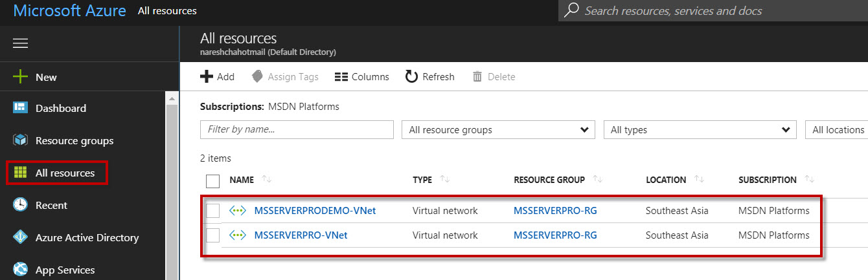Image resolution: width=868 pixels, height=280 pixels.
Task: Check the MSSERVERPRO-VNet row checkbox
Action: 212,235
